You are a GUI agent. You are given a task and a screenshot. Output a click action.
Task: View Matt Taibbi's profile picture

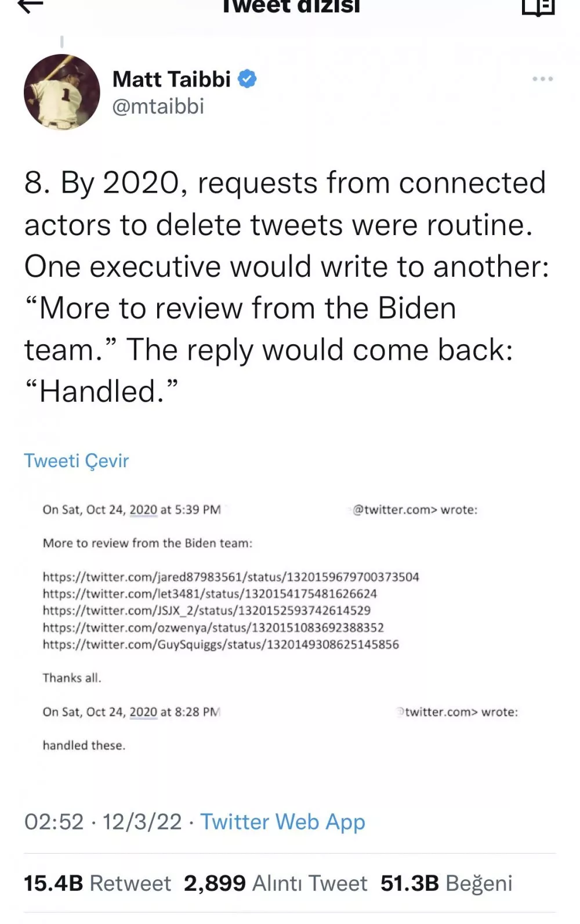(x=61, y=92)
